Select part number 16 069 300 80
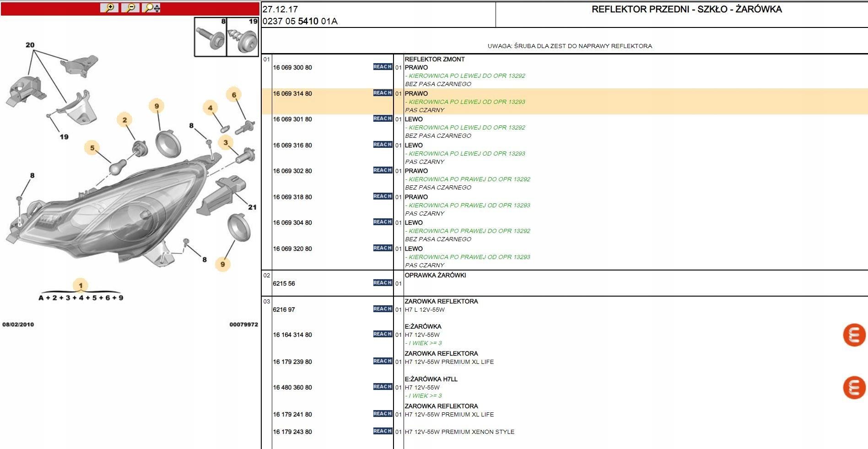This screenshot has width=868, height=449. (x=292, y=68)
